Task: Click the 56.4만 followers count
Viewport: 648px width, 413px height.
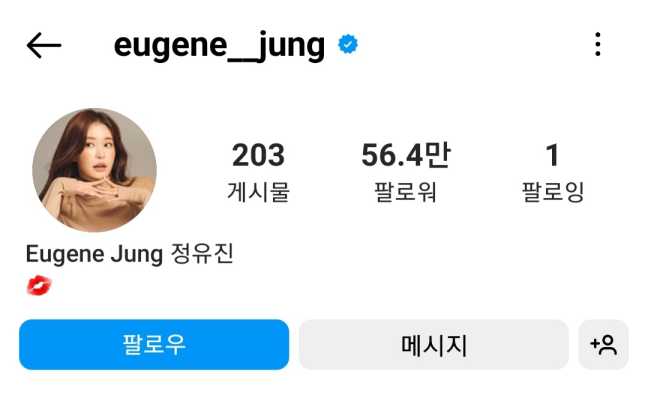Action: tap(406, 155)
